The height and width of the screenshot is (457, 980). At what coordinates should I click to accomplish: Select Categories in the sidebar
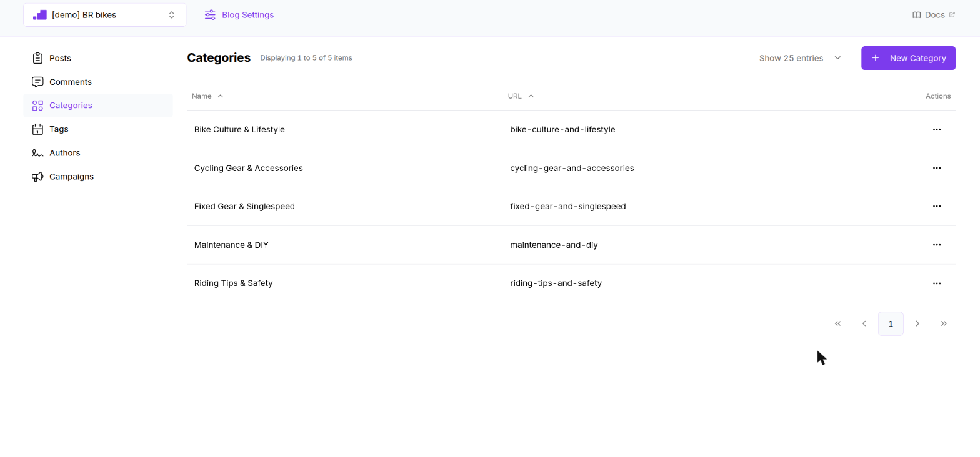98,106
